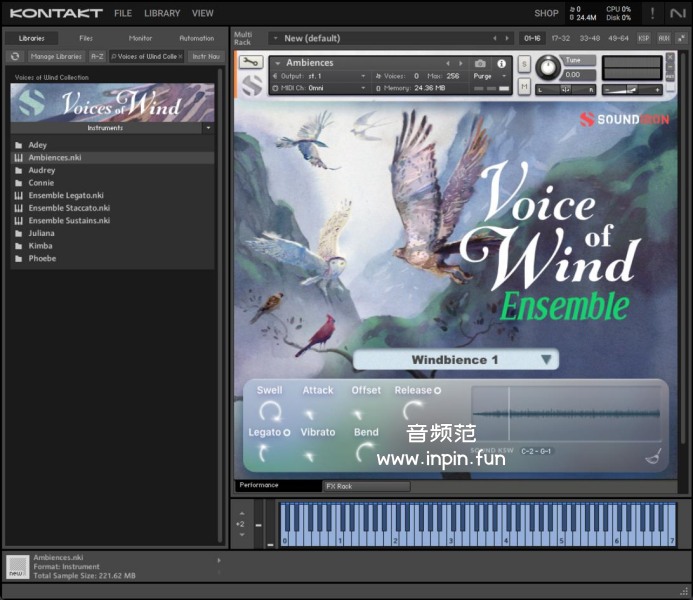
Task: Click the Tune knob
Action: pyautogui.click(x=547, y=67)
